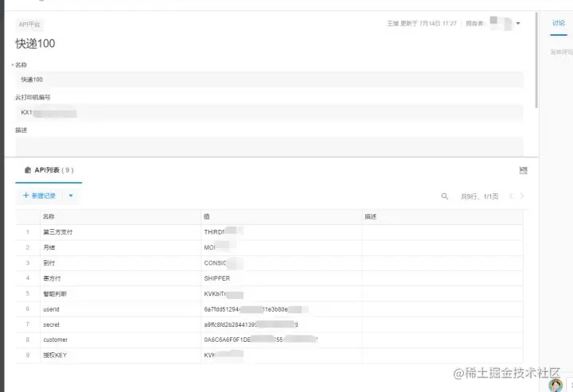Click the 新建记录 button
This screenshot has width=573, height=392.
tap(39, 196)
